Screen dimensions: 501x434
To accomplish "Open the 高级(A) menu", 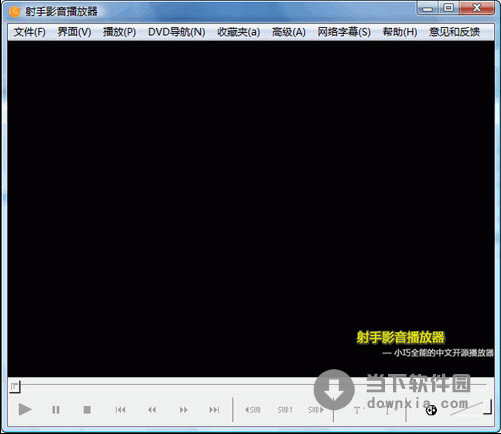I will pos(289,32).
